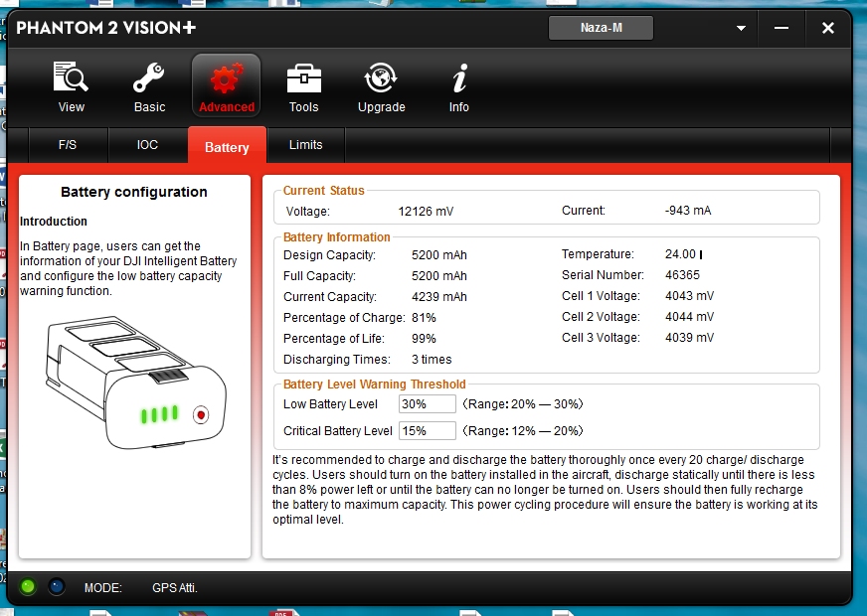This screenshot has width=867, height=616.
Task: Click the MODE: label in status bar
Action: [x=102, y=588]
